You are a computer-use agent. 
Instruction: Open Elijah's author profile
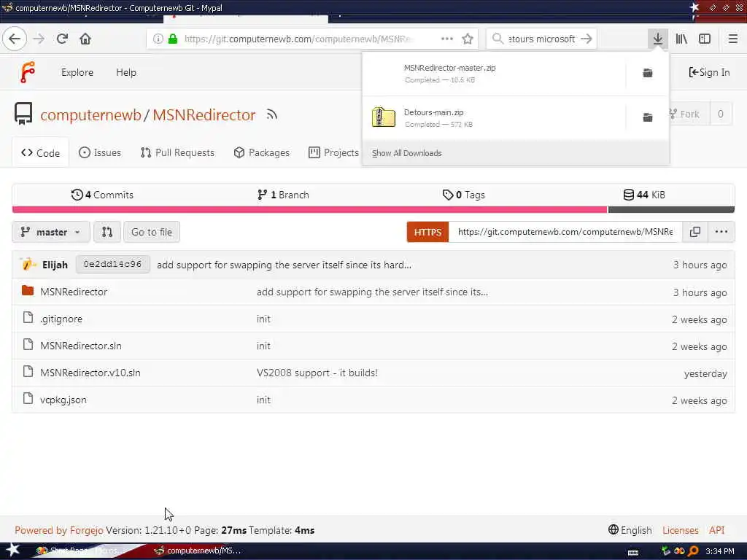click(x=55, y=265)
